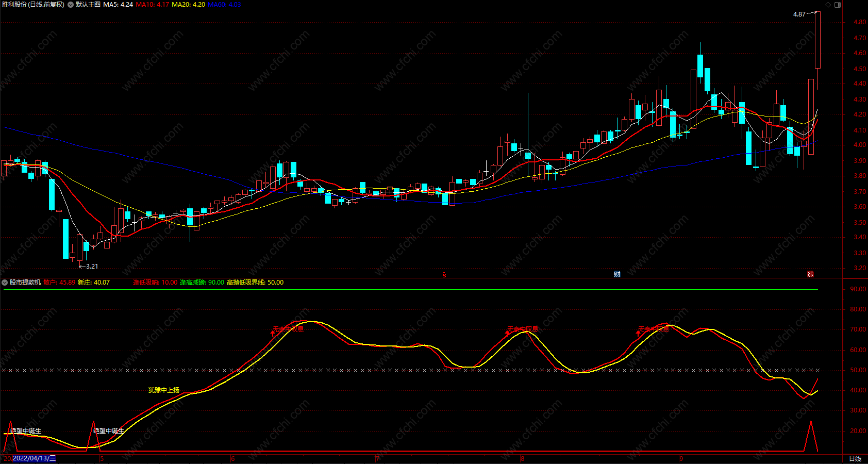Select the 默认主图 label
Viewport: 868px width, 464px height.
click(x=88, y=5)
